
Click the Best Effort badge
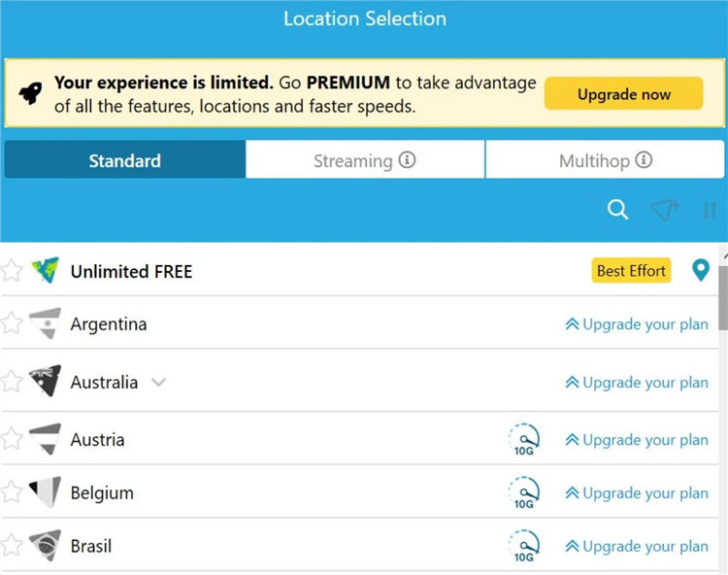coord(631,270)
